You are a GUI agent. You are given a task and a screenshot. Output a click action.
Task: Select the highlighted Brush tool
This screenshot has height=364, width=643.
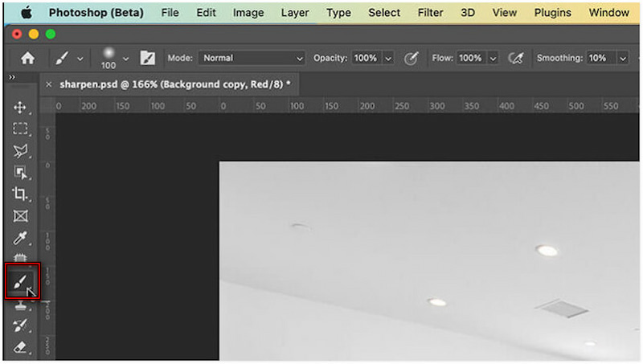pos(21,281)
